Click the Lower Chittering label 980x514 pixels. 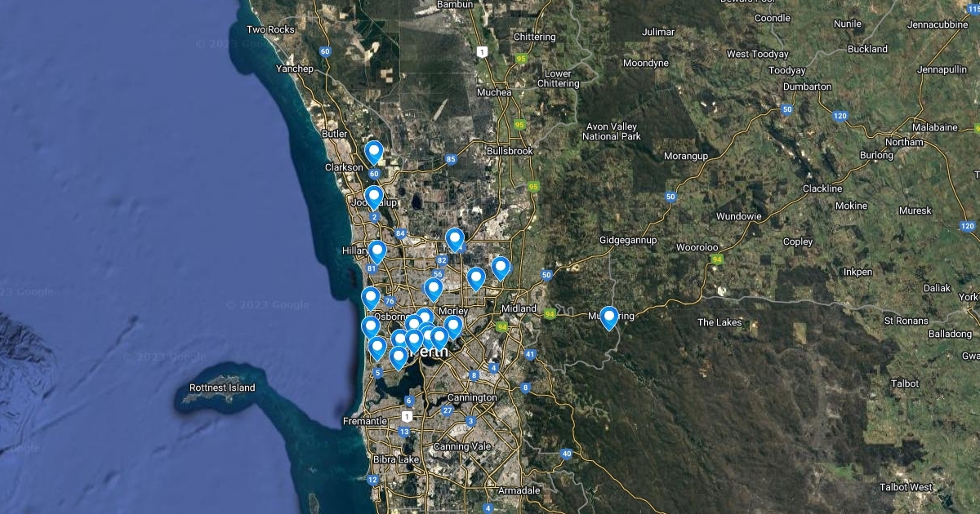coord(559,78)
